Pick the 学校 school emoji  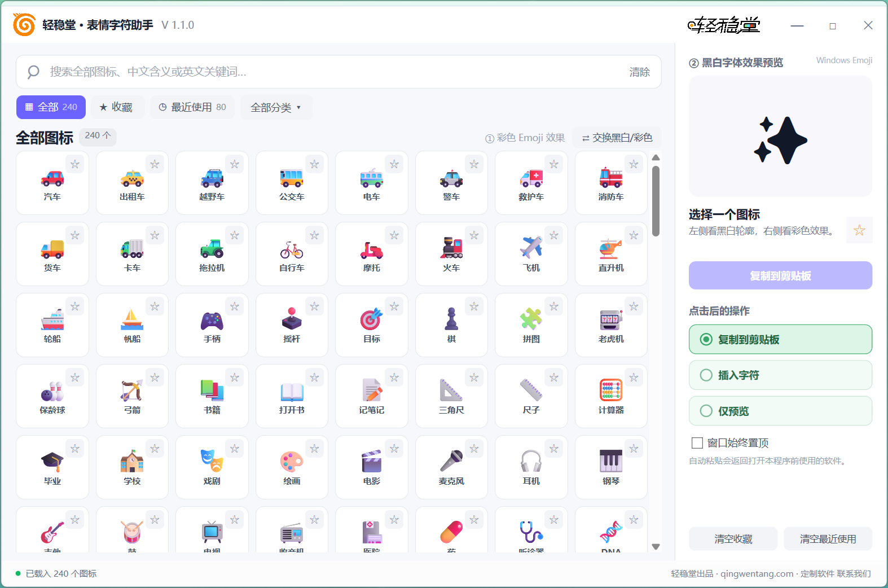pos(132,467)
